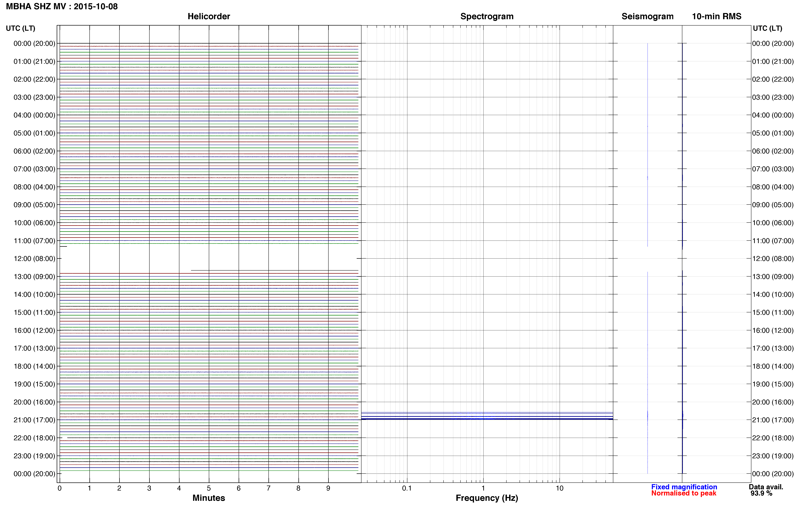Click the left 06:00 (02:00) time label
The width and height of the screenshot is (812, 508).
click(x=34, y=151)
